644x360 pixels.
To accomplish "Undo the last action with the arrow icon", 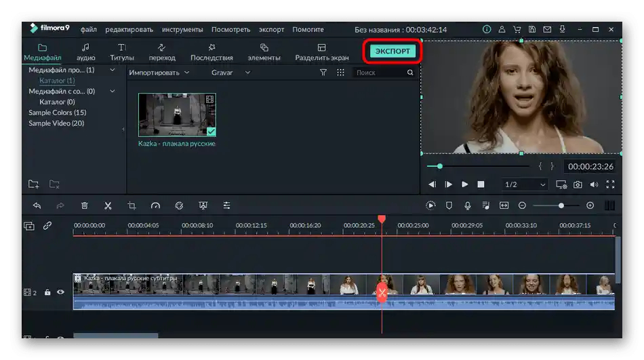I will [37, 205].
